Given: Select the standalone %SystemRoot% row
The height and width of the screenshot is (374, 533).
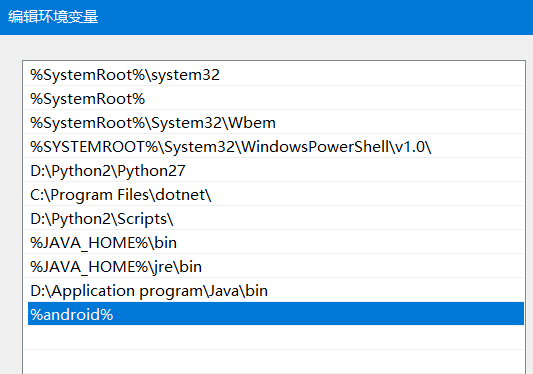Looking at the screenshot, I should [274, 99].
